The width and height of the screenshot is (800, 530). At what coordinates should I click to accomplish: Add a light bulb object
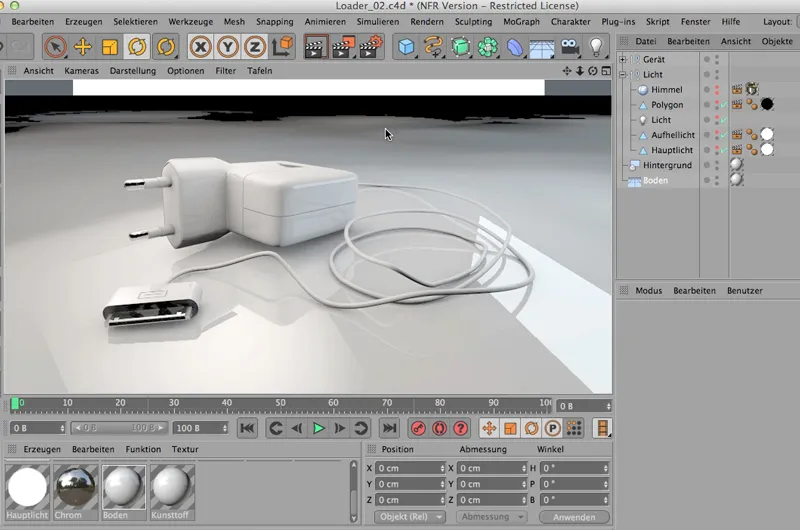pos(596,47)
